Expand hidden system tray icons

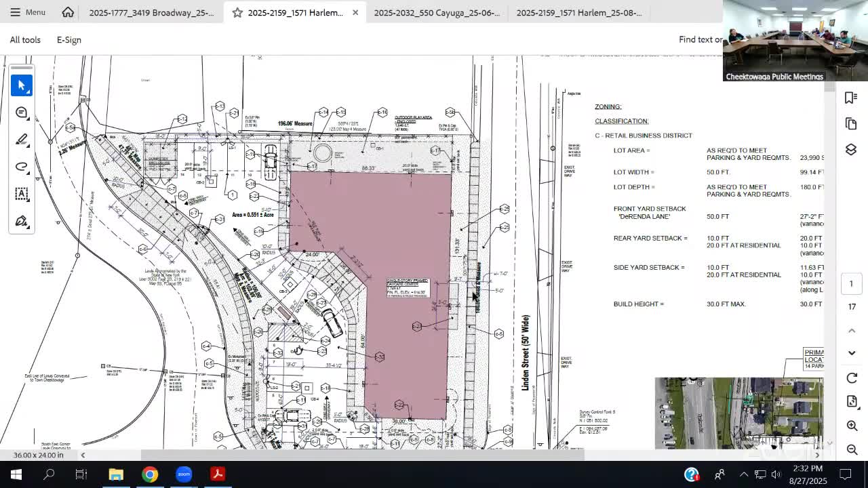pyautogui.click(x=743, y=474)
